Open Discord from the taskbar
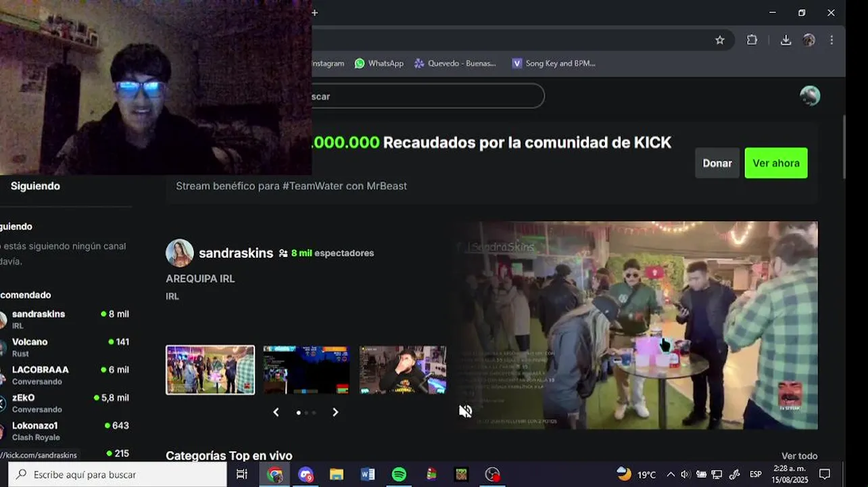868x487 pixels. click(x=306, y=474)
